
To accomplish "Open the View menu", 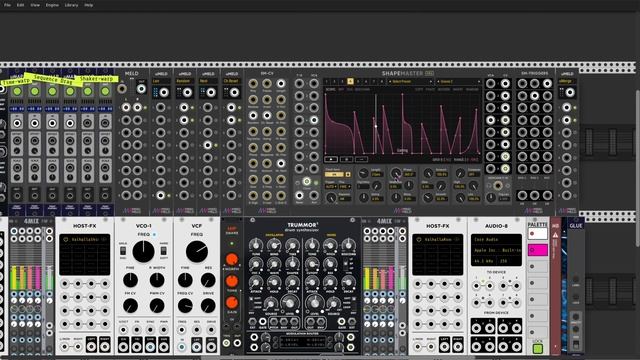I will pos(35,5).
